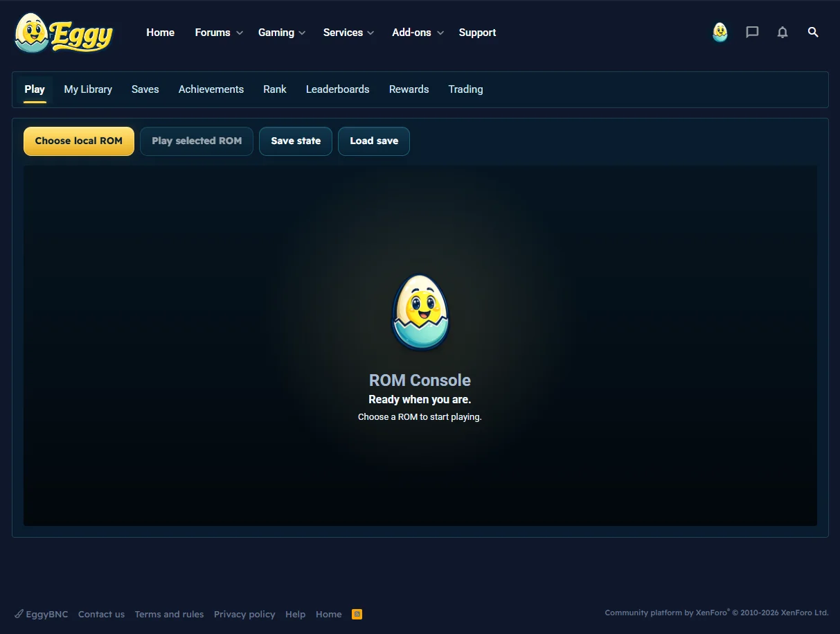Click the "Ready when you are." text
The width and height of the screenshot is (840, 634).
(x=420, y=400)
